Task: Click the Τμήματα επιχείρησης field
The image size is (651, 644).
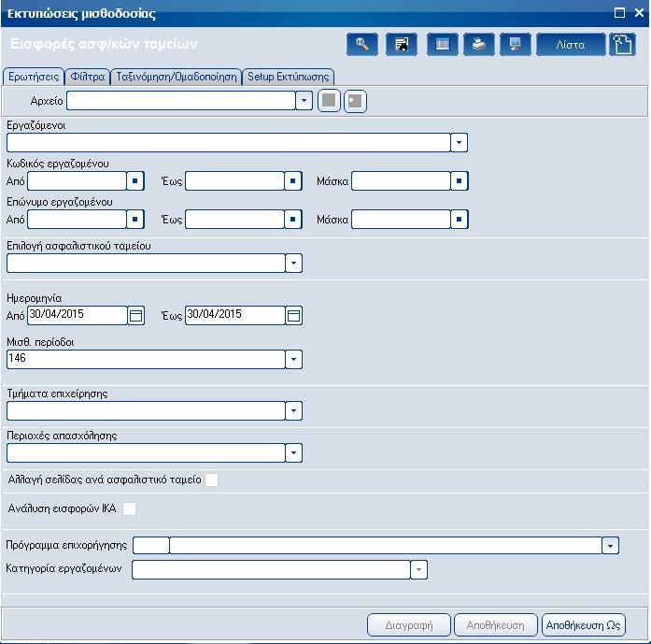Action: 146,411
